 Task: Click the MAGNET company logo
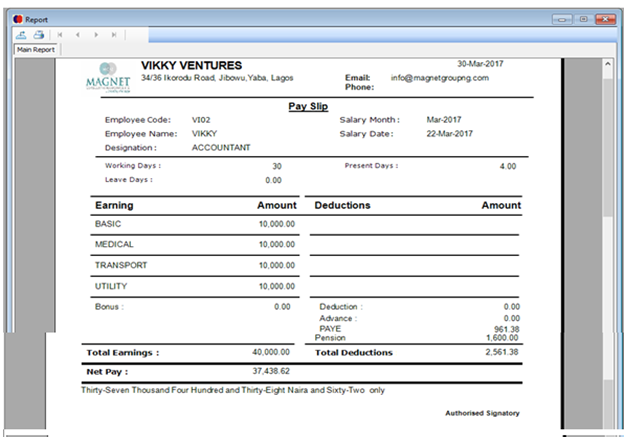[x=107, y=78]
